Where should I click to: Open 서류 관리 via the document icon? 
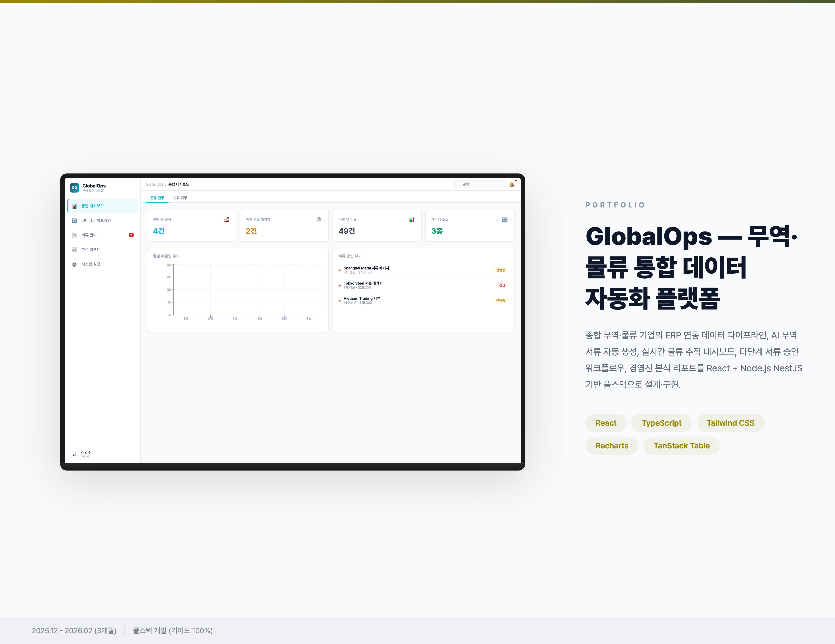coord(75,235)
